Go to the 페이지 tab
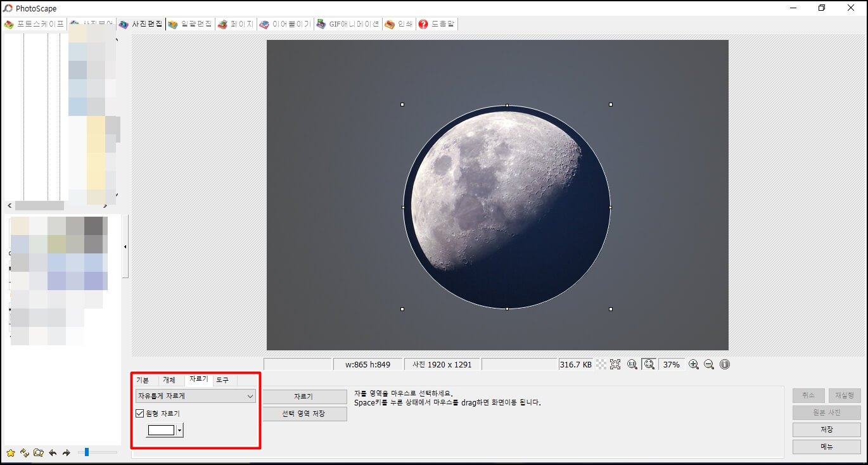The width and height of the screenshot is (868, 465). (236, 24)
